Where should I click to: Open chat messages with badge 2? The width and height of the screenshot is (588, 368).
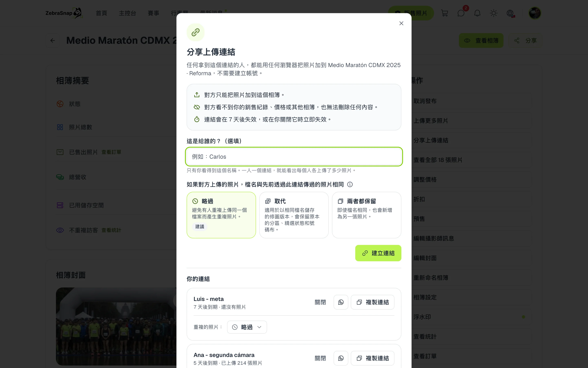point(461,13)
